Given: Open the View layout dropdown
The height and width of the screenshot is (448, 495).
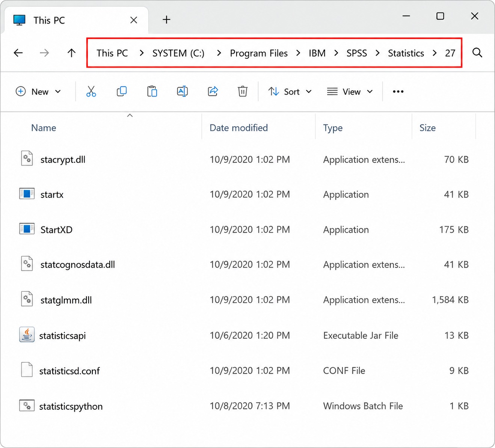Looking at the screenshot, I should (350, 92).
